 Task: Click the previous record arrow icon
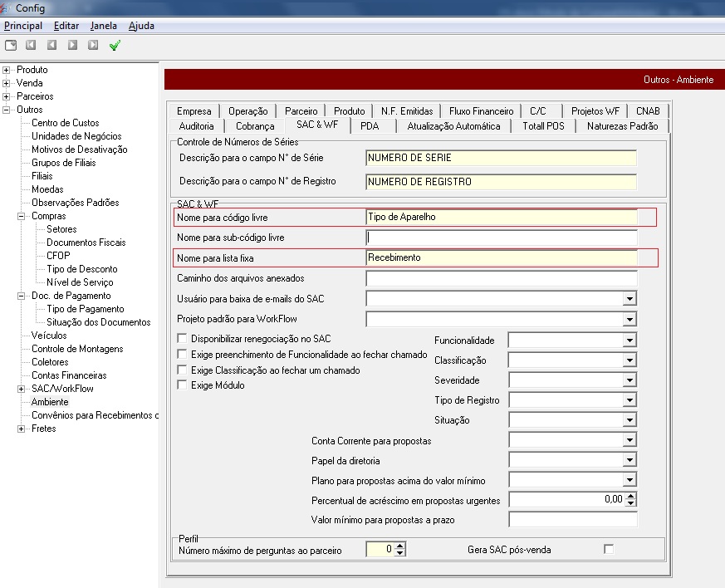pyautogui.click(x=51, y=46)
